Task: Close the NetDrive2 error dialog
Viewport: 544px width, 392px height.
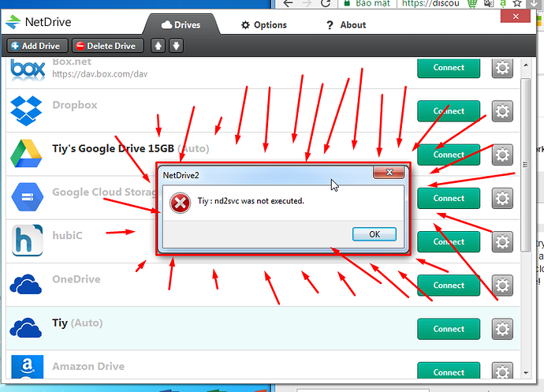Action: tap(389, 173)
